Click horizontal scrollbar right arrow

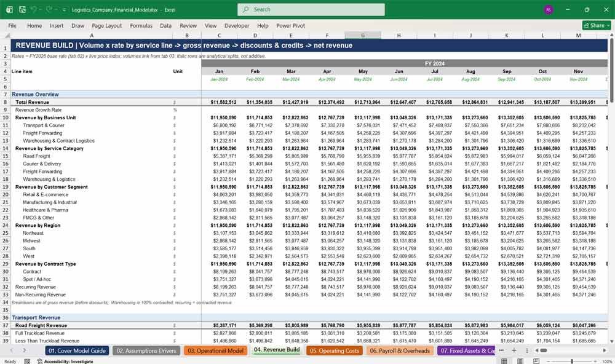click(x=605, y=350)
